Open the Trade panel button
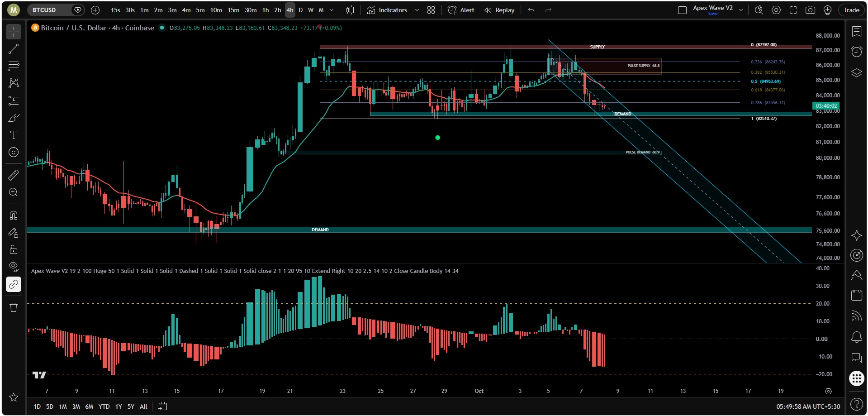The width and height of the screenshot is (868, 416). (851, 10)
